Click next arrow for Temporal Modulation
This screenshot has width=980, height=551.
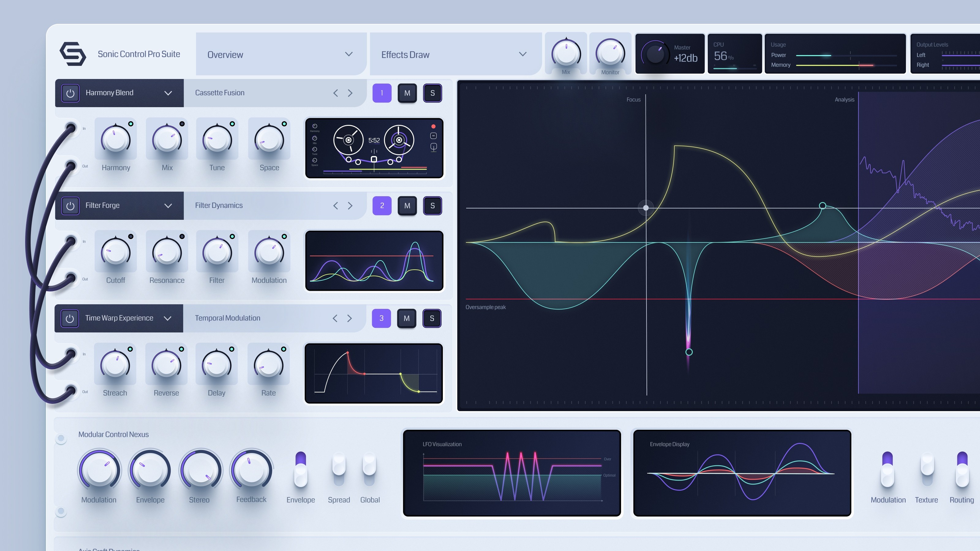coord(349,318)
